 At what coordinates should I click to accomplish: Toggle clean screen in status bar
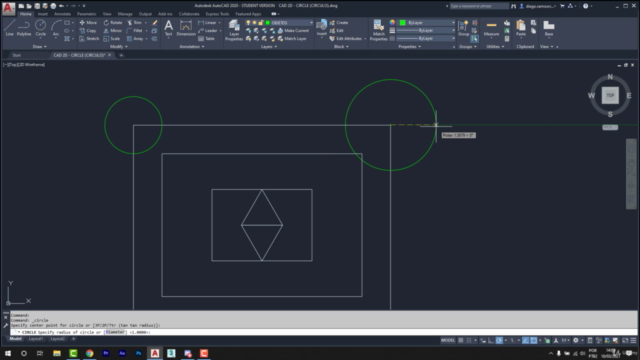(625, 340)
